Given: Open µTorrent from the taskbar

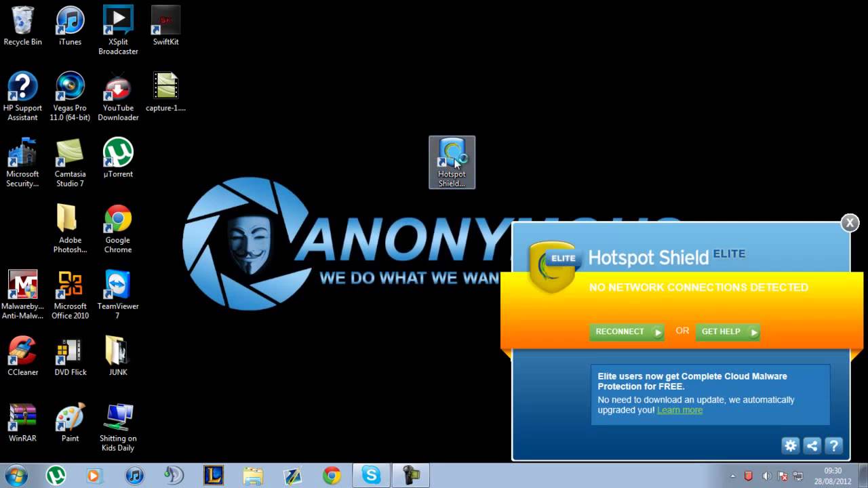Looking at the screenshot, I should pyautogui.click(x=56, y=476).
